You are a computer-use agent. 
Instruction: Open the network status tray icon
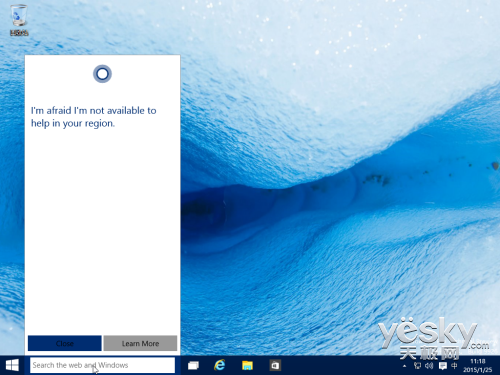point(417,366)
